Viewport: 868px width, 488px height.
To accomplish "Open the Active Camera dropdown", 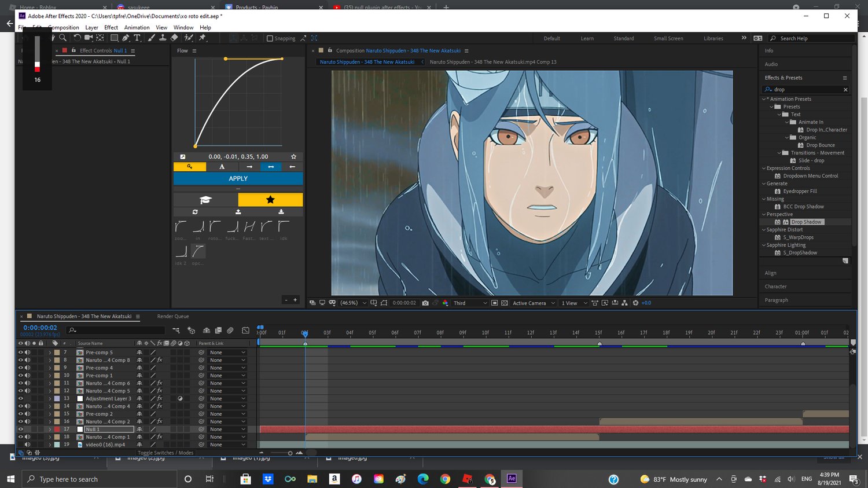I will tap(534, 303).
